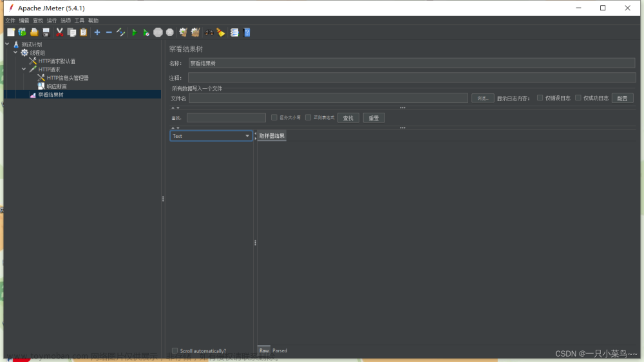Toggle search panel arrows above Text dropdown
Viewport: 644px width, 362px height.
click(x=175, y=128)
